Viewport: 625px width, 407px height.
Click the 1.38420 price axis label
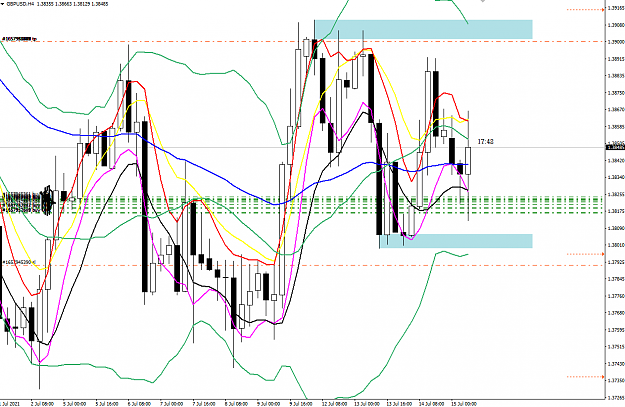pyautogui.click(x=615, y=160)
